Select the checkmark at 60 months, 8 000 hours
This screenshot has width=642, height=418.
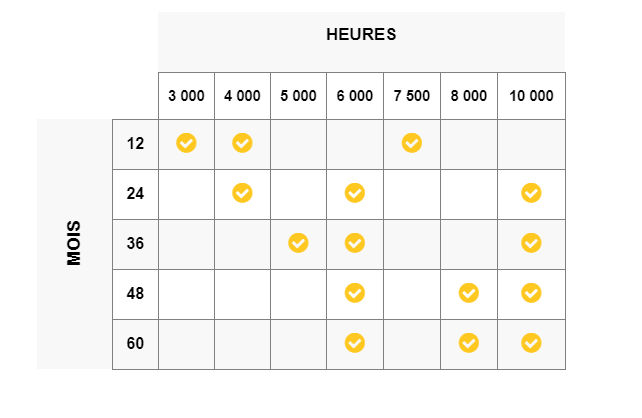pyautogui.click(x=469, y=343)
